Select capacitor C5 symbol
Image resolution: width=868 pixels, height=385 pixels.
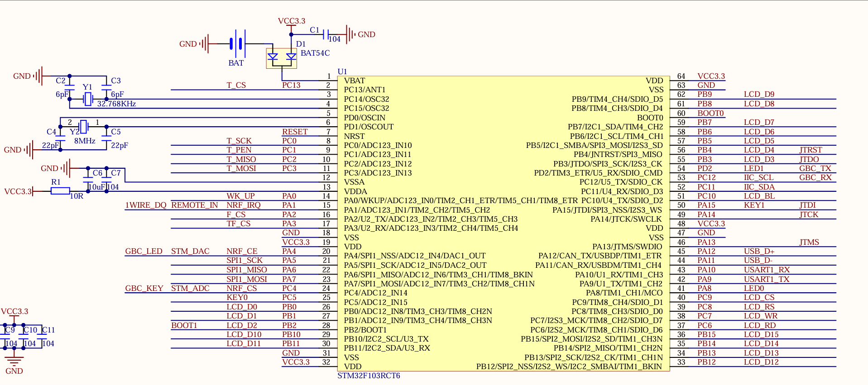pyautogui.click(x=106, y=138)
